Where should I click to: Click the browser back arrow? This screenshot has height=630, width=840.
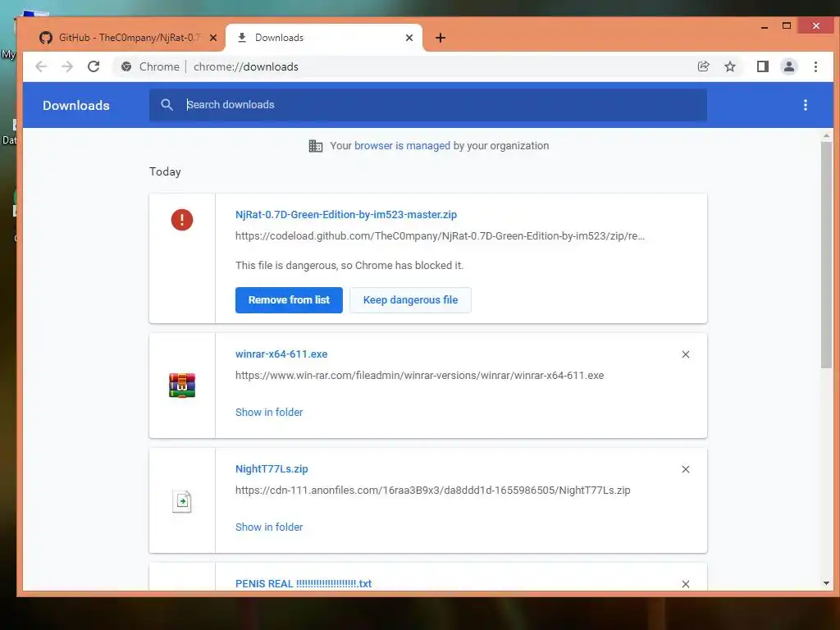[41, 66]
